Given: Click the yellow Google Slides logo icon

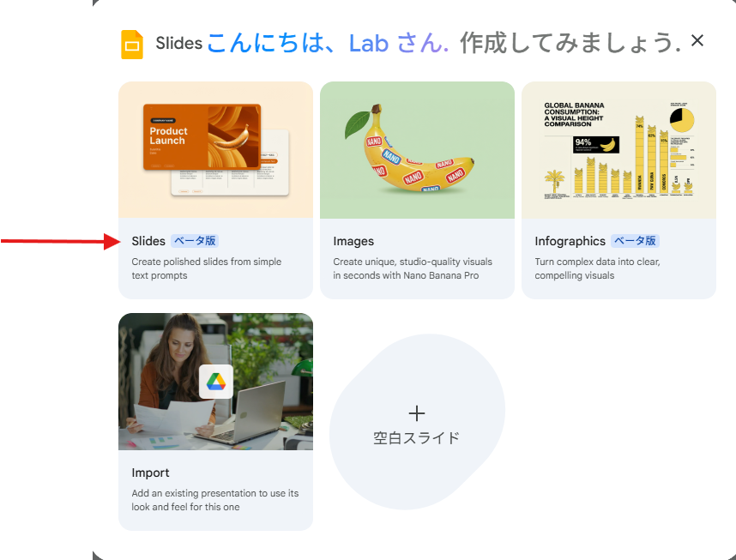Looking at the screenshot, I should point(132,45).
